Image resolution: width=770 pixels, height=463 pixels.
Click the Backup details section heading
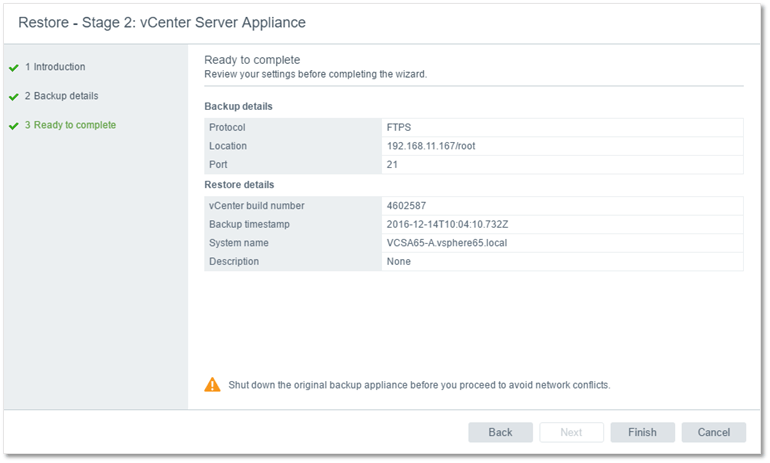(238, 107)
